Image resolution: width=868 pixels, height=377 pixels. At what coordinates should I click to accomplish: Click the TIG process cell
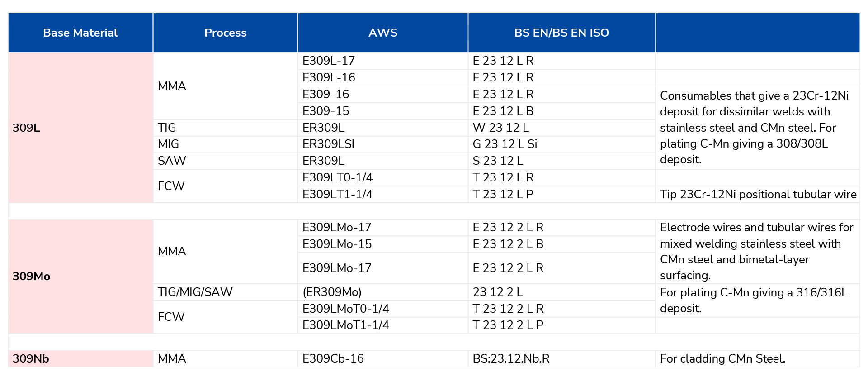tap(226, 128)
